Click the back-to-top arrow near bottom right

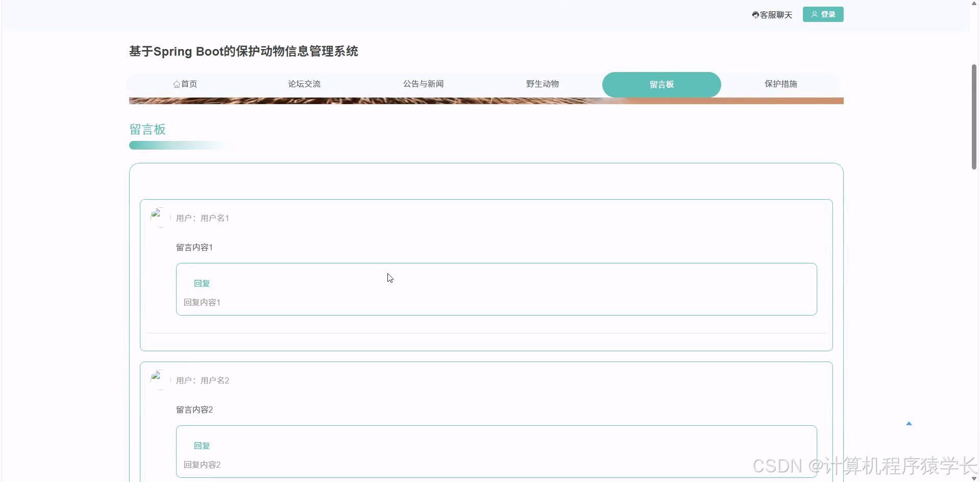tap(910, 423)
